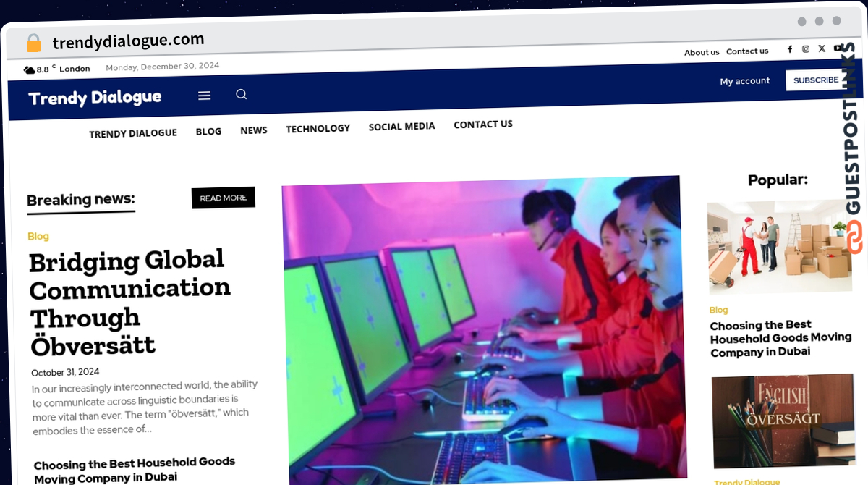Visit the Facebook page icon
This screenshot has width=868, height=485.
790,49
